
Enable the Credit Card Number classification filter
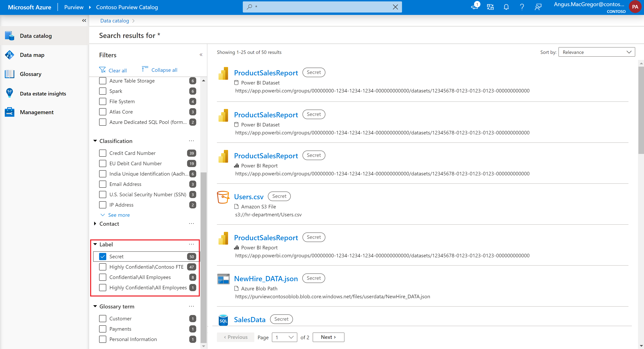pos(102,153)
